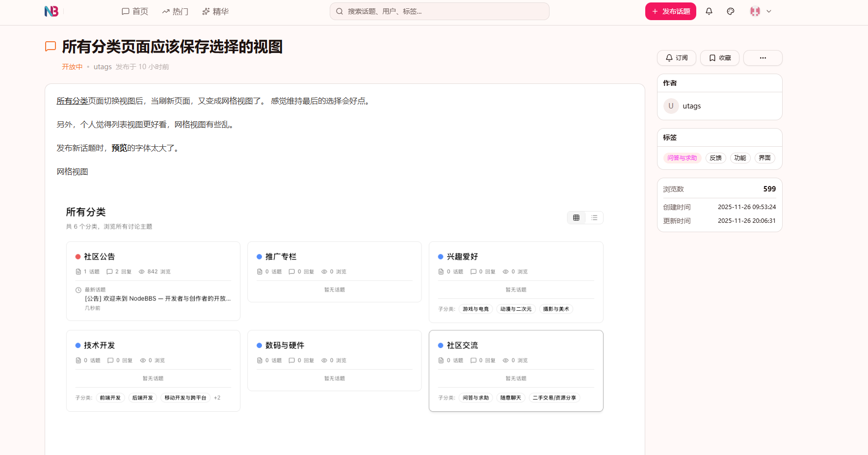Image resolution: width=868 pixels, height=455 pixels.
Task: Select the 问答与求助 tag
Action: [x=682, y=158]
